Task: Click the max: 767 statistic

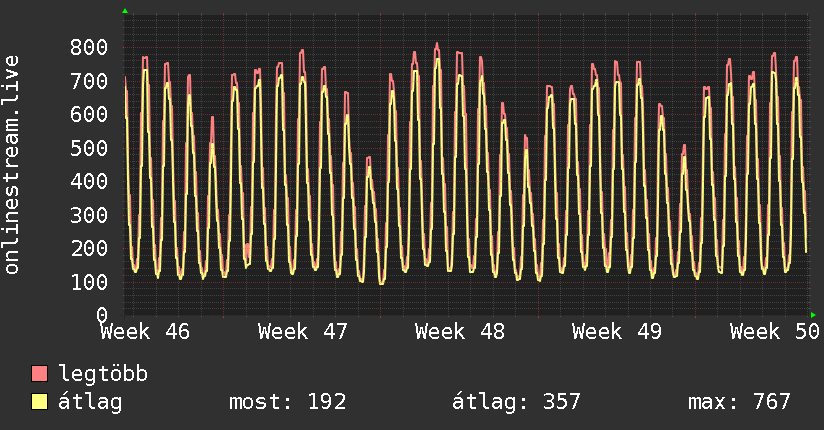Action: [739, 402]
